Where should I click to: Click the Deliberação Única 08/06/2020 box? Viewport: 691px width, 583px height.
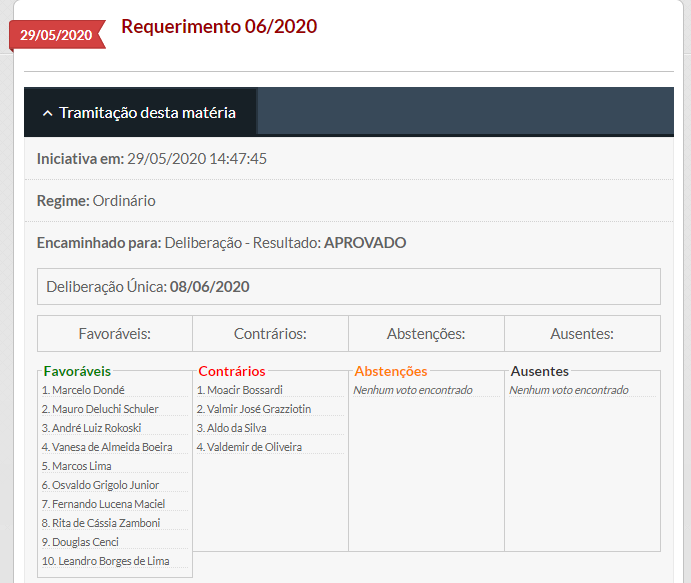(348, 286)
